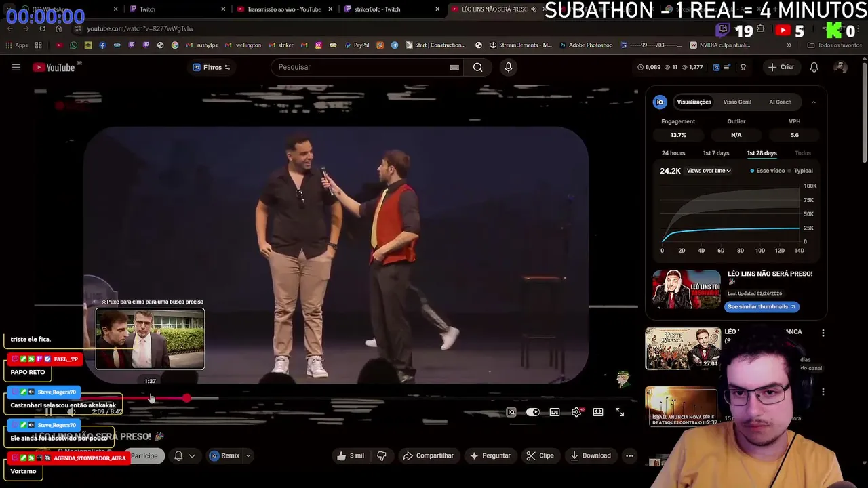Open the Criar create button
The width and height of the screenshot is (868, 488).
click(x=781, y=67)
